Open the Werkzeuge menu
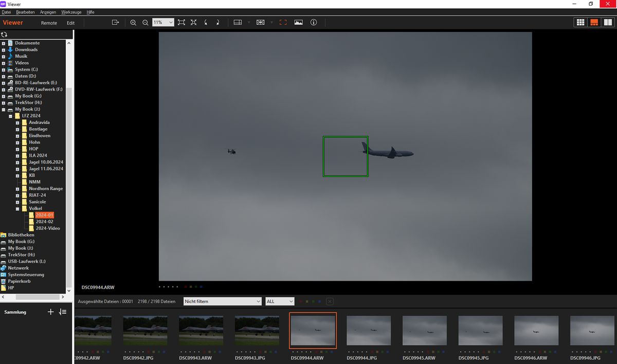Image resolution: width=617 pixels, height=364 pixels. pos(71,12)
